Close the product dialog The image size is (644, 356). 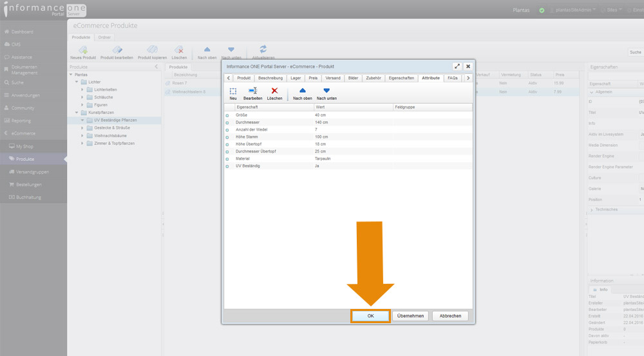[468, 66]
